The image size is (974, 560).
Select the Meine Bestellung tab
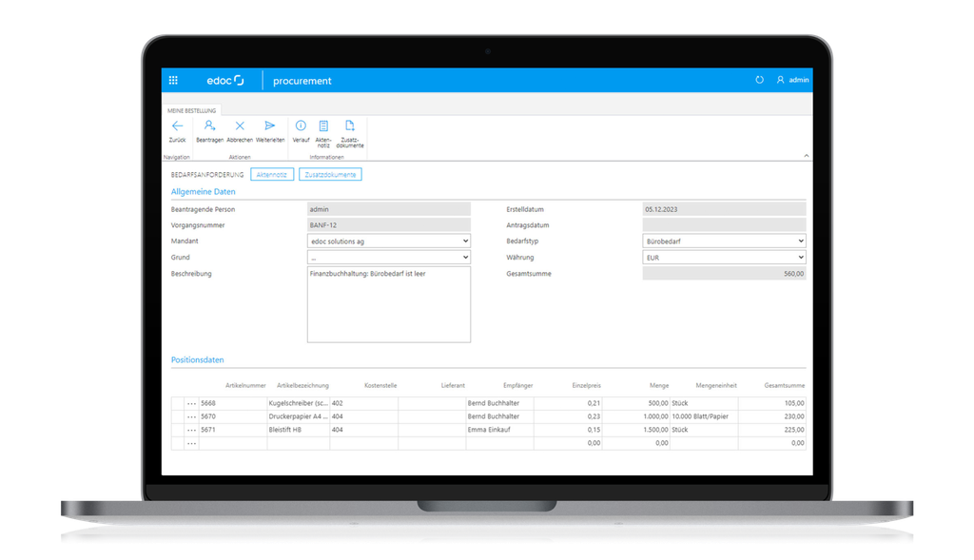click(191, 110)
